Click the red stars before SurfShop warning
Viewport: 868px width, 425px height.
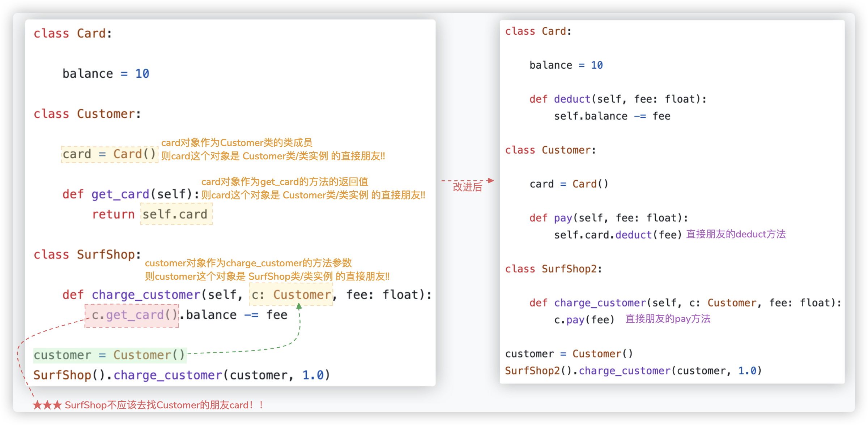(x=47, y=405)
